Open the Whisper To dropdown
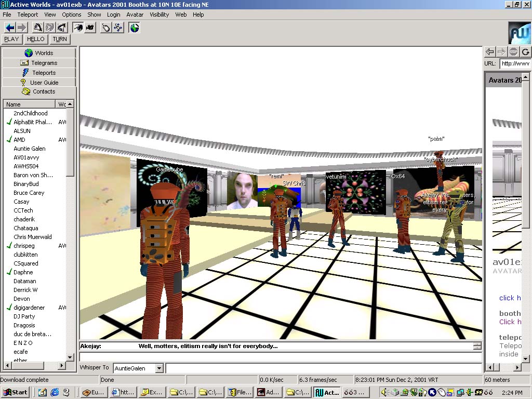Screen dimensions: 532x399 tap(159, 368)
